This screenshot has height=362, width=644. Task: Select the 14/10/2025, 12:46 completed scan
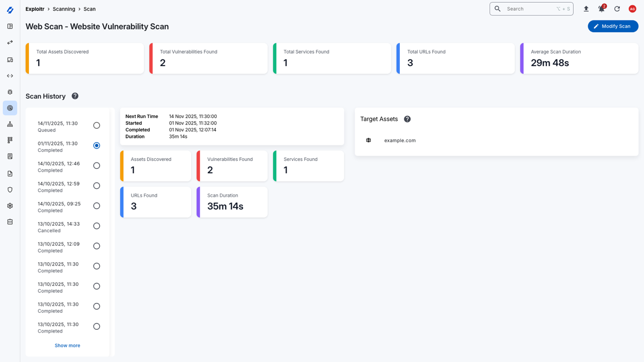tap(97, 166)
